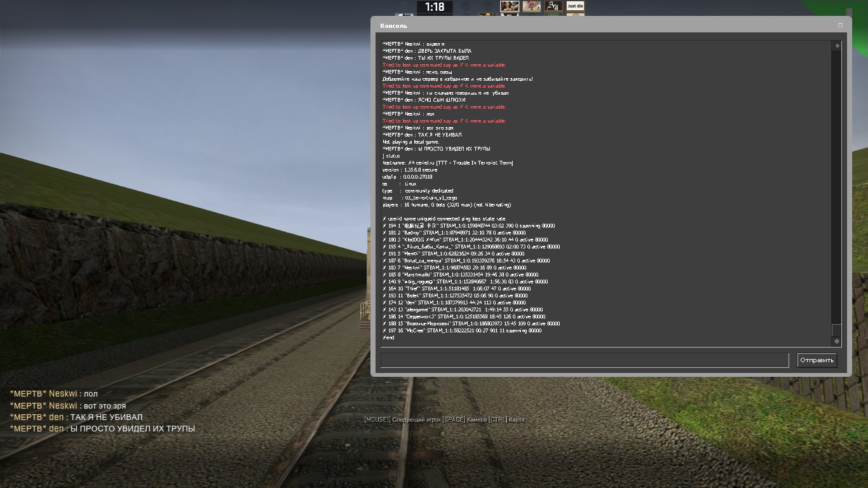The image size is (868, 488).
Task: Click the 1:18 round timer
Action: [435, 7]
